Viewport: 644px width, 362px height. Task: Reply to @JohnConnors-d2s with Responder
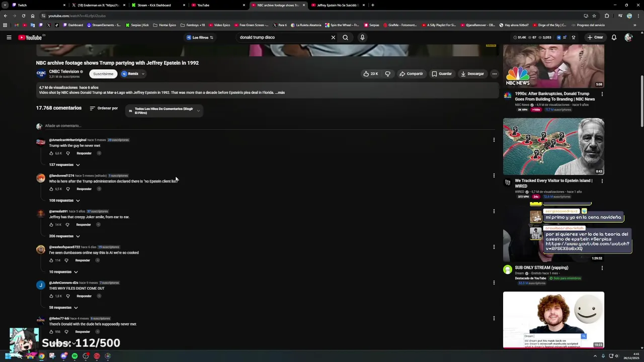click(x=84, y=296)
